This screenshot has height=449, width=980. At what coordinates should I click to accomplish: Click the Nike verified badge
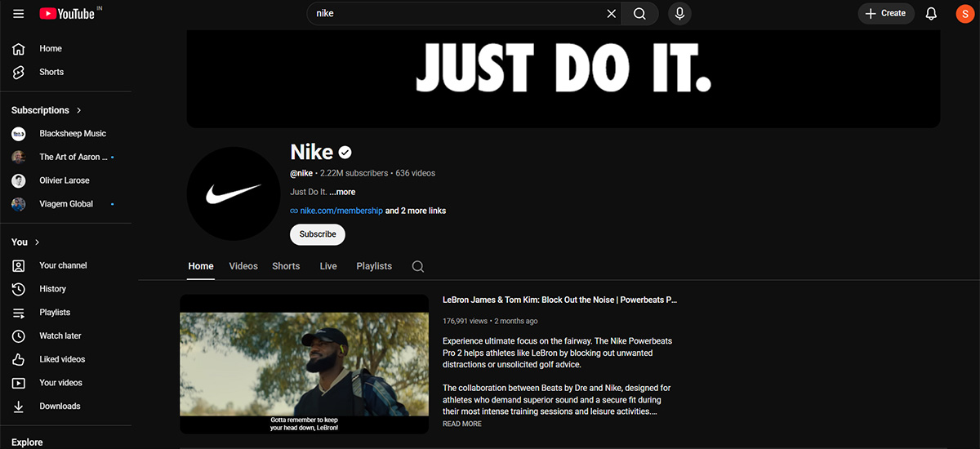(345, 152)
